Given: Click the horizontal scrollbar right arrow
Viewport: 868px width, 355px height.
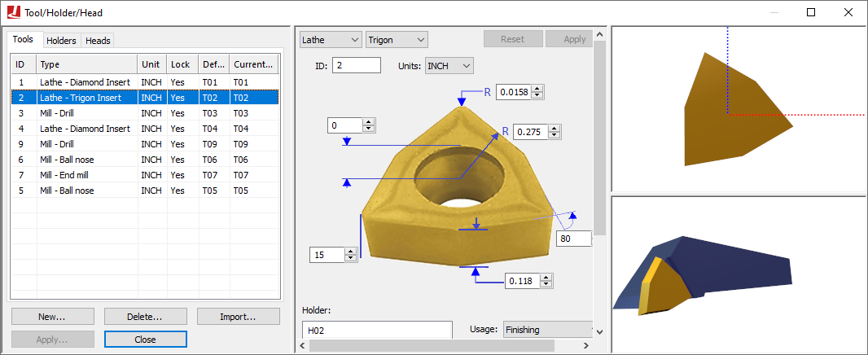Looking at the screenshot, I should click(586, 345).
